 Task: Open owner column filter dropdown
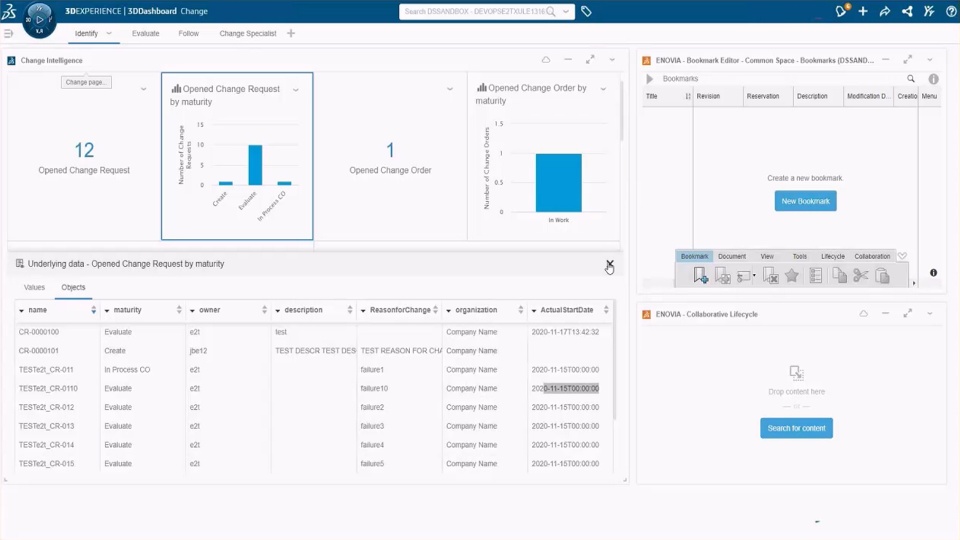pos(192,310)
